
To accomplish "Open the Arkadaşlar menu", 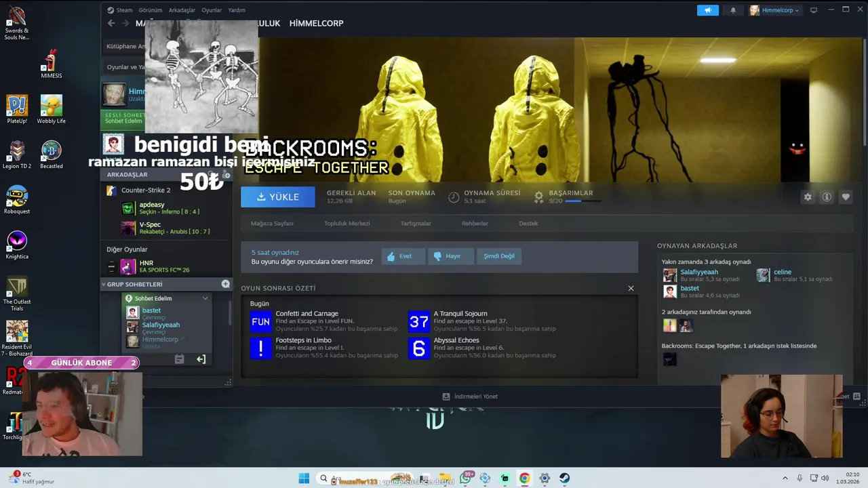I will [182, 10].
